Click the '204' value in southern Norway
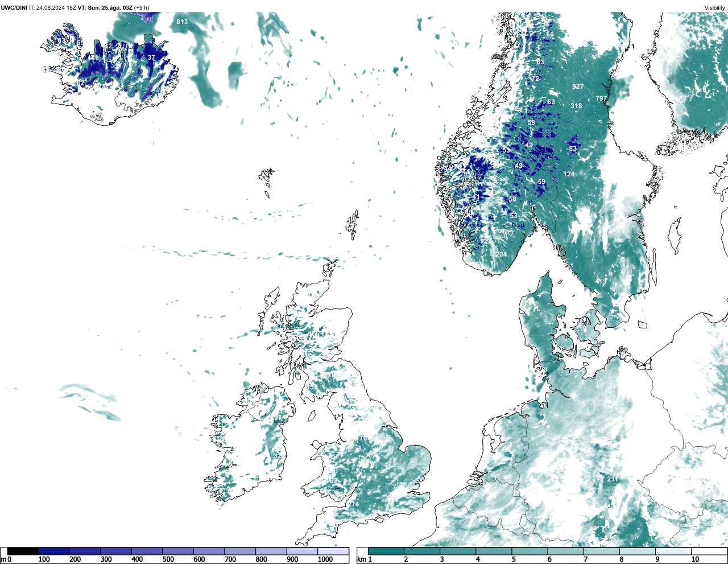This screenshot has height=564, width=728. pos(501,254)
